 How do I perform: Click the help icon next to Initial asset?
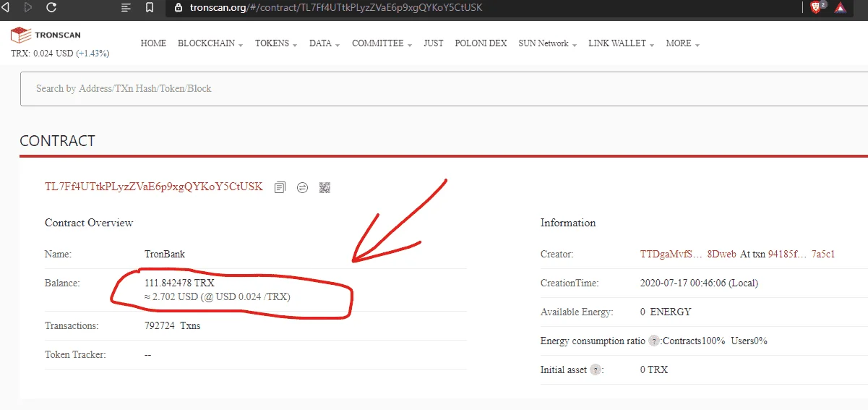point(596,370)
